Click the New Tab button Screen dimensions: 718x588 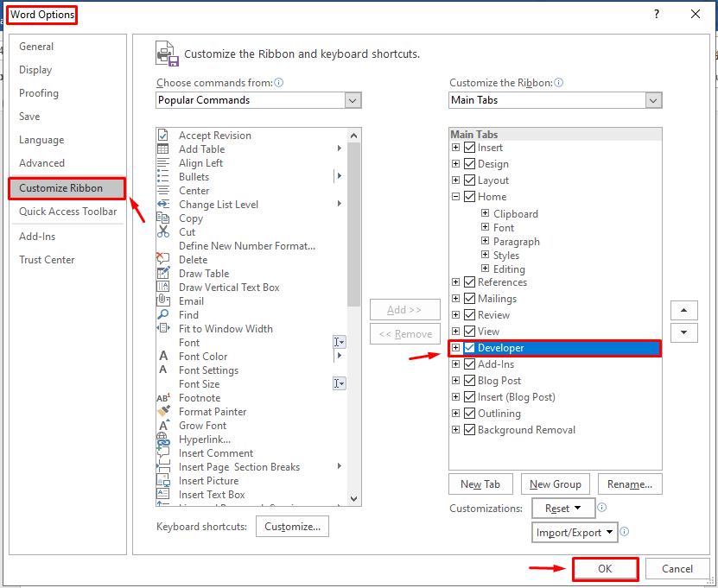point(480,484)
